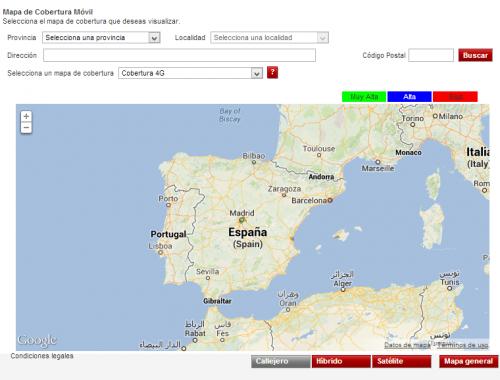Open the Provincia dropdown
Screen dimensions: 500x380
(x=101, y=37)
